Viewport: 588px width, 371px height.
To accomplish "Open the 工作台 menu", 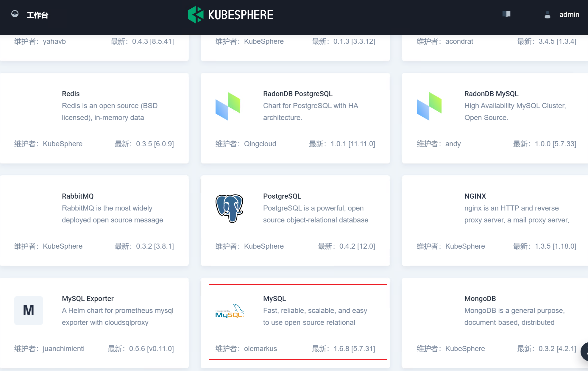I will 37,15.
